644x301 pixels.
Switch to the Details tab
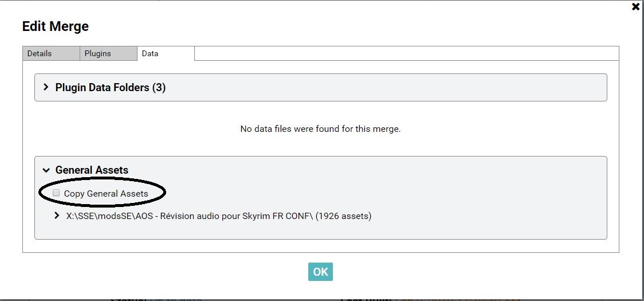point(52,53)
